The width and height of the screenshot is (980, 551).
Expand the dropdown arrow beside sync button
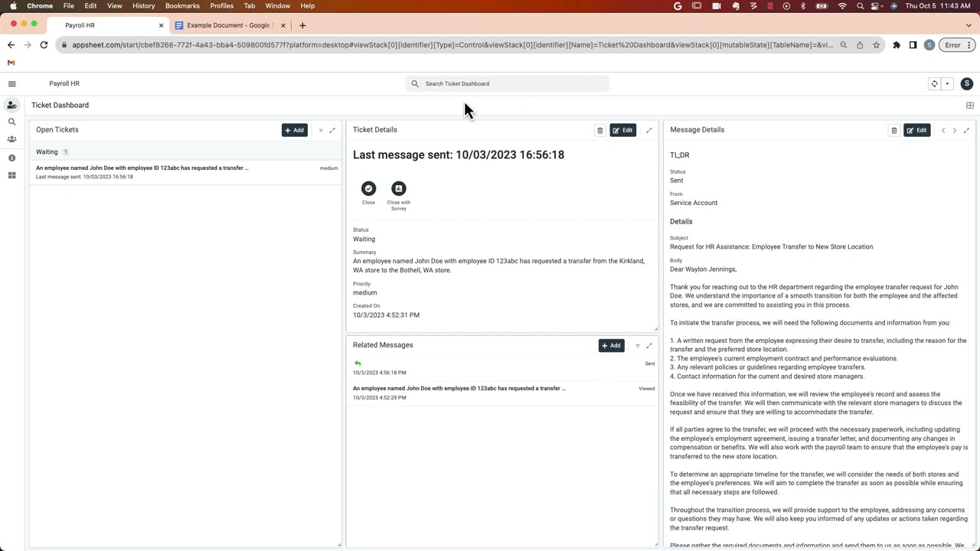tap(947, 83)
